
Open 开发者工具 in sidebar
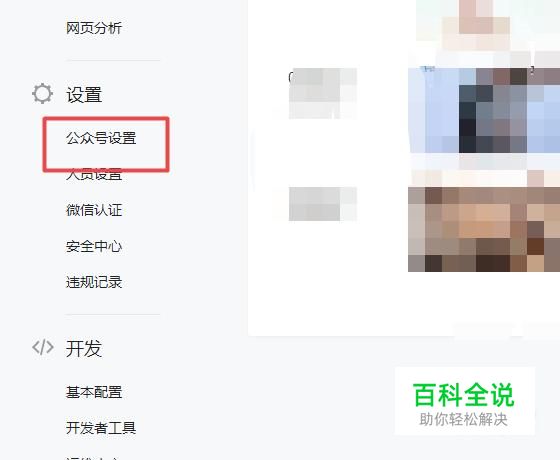[x=101, y=428]
